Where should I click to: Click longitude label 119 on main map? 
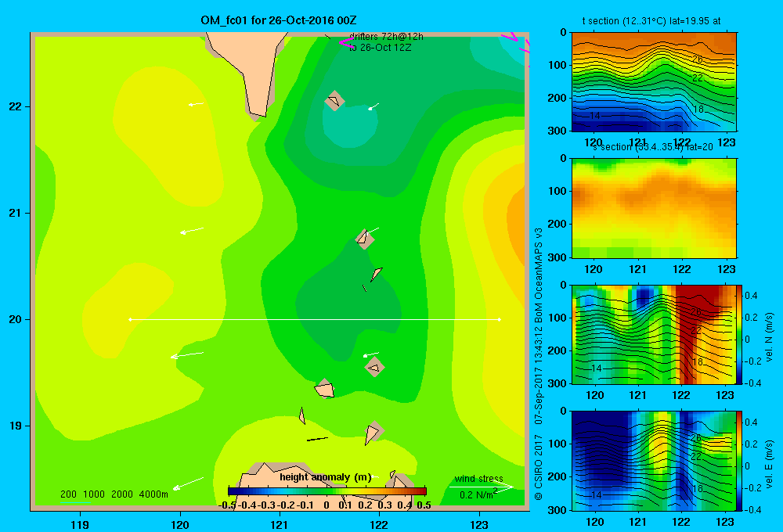[x=80, y=524]
